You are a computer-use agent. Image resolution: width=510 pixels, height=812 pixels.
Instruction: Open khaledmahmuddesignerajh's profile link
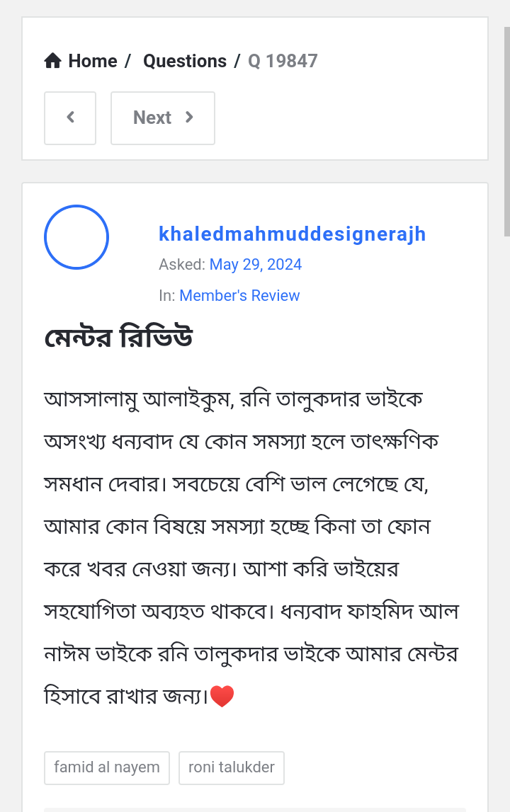pos(292,234)
